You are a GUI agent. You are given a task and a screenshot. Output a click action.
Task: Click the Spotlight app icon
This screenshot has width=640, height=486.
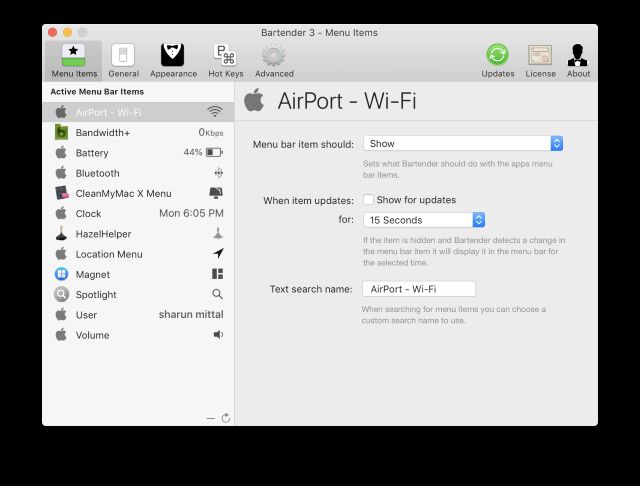61,294
